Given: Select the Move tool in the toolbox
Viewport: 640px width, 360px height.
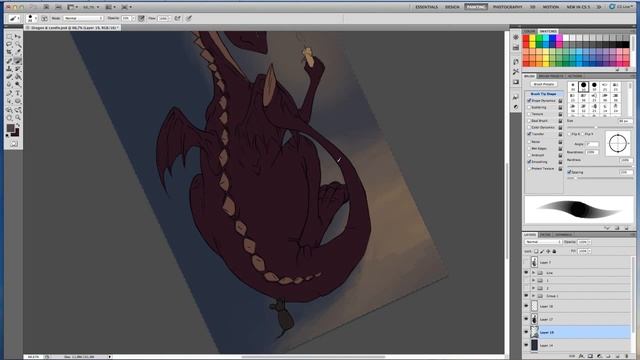Looking at the screenshot, I should (18, 36).
